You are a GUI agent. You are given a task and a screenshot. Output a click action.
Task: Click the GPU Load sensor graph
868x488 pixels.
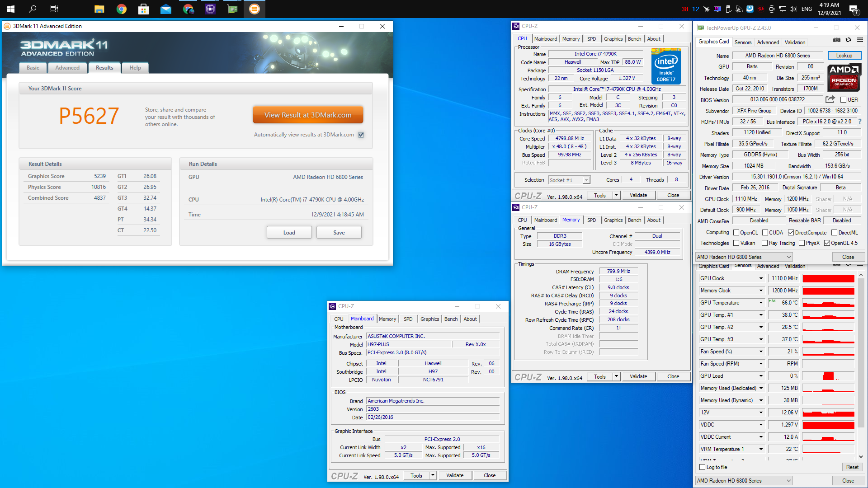828,376
